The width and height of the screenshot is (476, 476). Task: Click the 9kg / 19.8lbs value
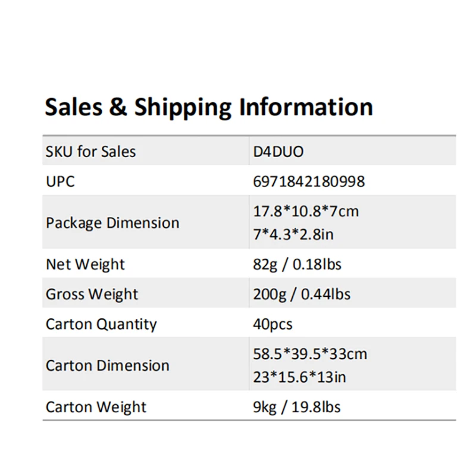[x=297, y=407]
